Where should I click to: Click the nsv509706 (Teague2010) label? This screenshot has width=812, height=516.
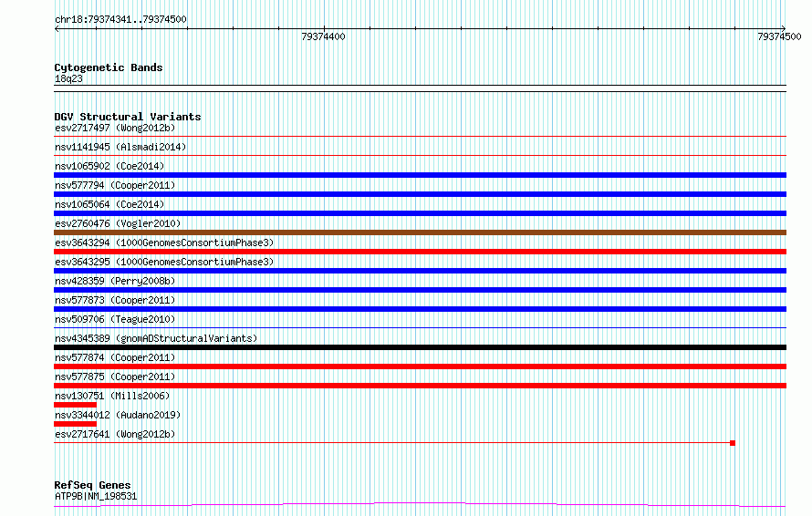(x=115, y=319)
